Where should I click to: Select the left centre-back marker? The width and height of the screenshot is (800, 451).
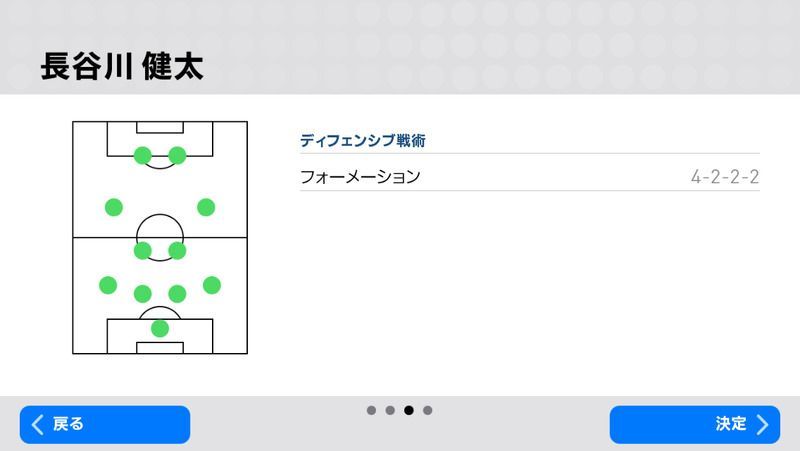(142, 293)
